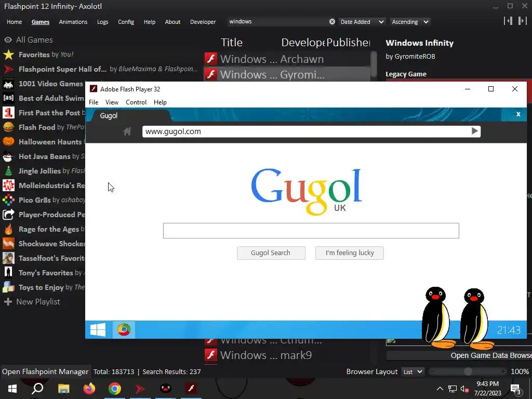Open Firefox from Windows taskbar
532x399 pixels.
pos(89,389)
